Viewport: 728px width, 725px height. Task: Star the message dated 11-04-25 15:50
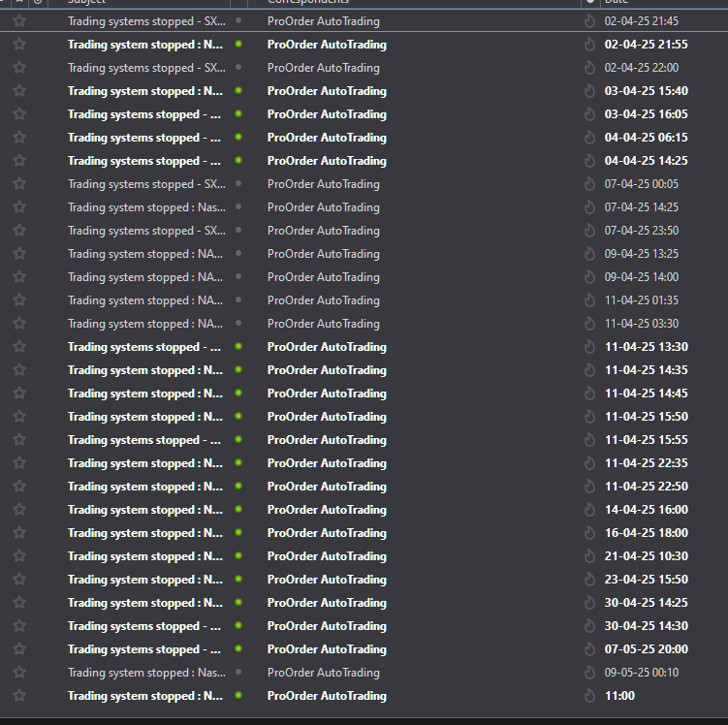pyautogui.click(x=19, y=417)
